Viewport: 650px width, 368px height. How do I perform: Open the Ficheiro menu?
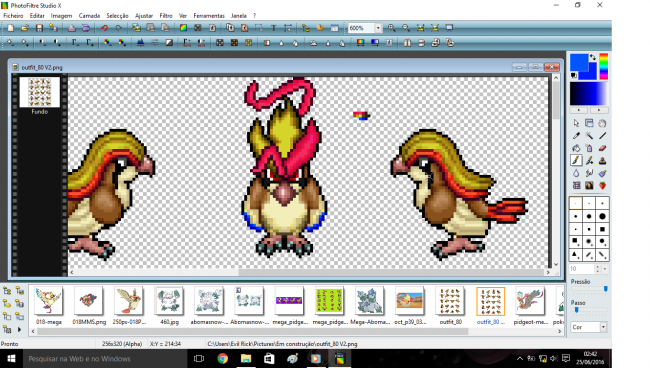coord(13,16)
